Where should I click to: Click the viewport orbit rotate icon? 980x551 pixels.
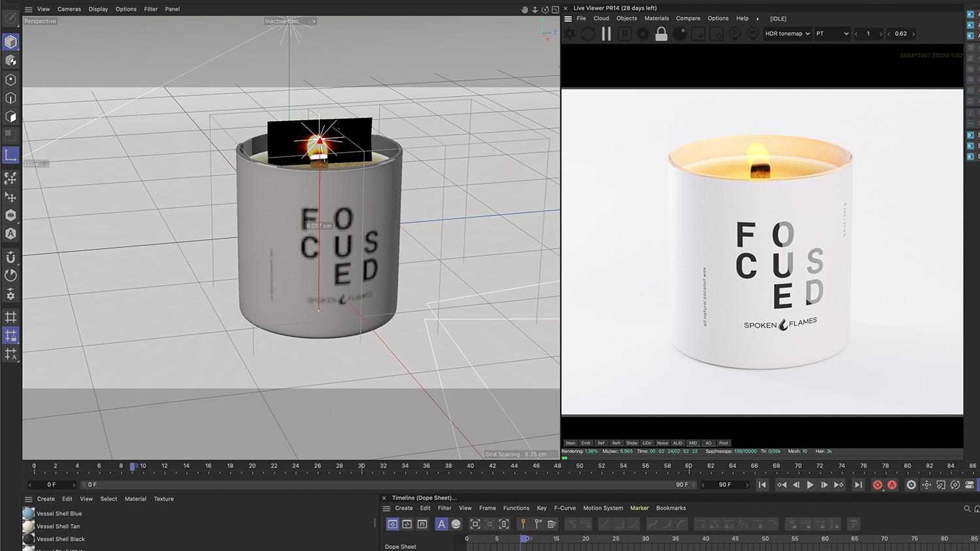[x=545, y=10]
